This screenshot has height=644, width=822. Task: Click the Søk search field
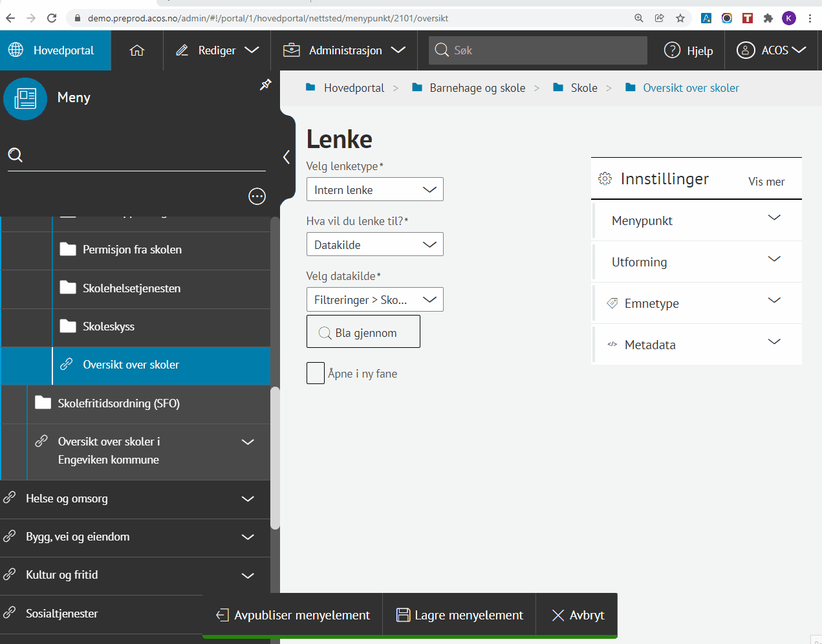pyautogui.click(x=537, y=50)
